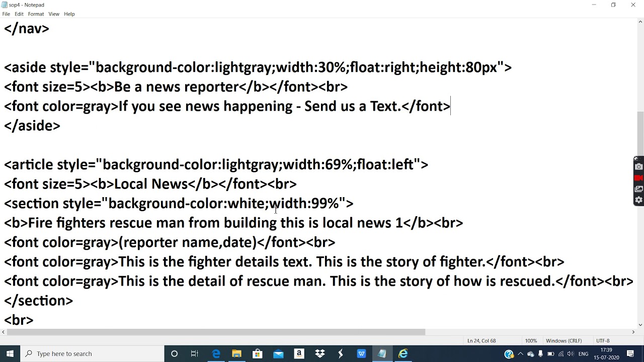Click the microphone tray icon
Image resolution: width=644 pixels, height=362 pixels.
coord(540,354)
